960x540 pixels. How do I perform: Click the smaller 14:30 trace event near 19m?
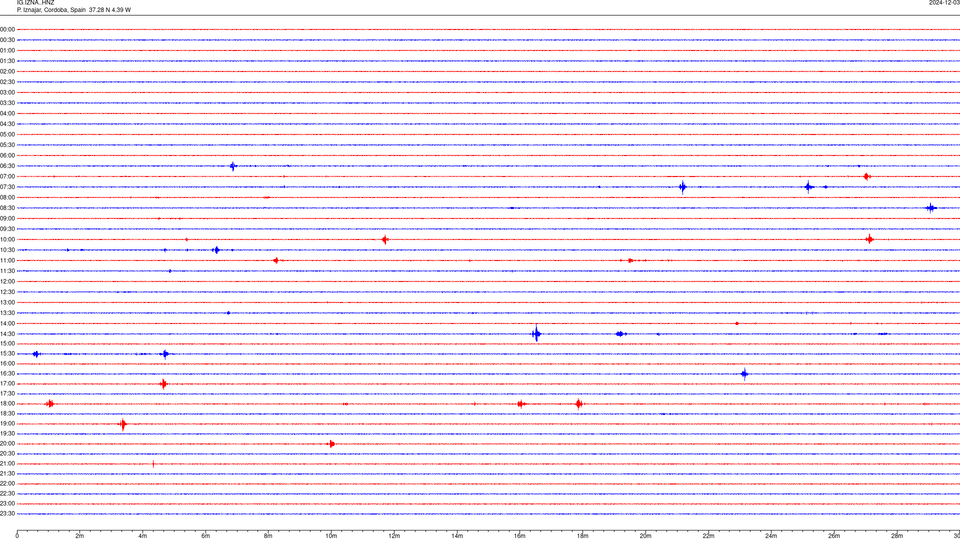(620, 334)
